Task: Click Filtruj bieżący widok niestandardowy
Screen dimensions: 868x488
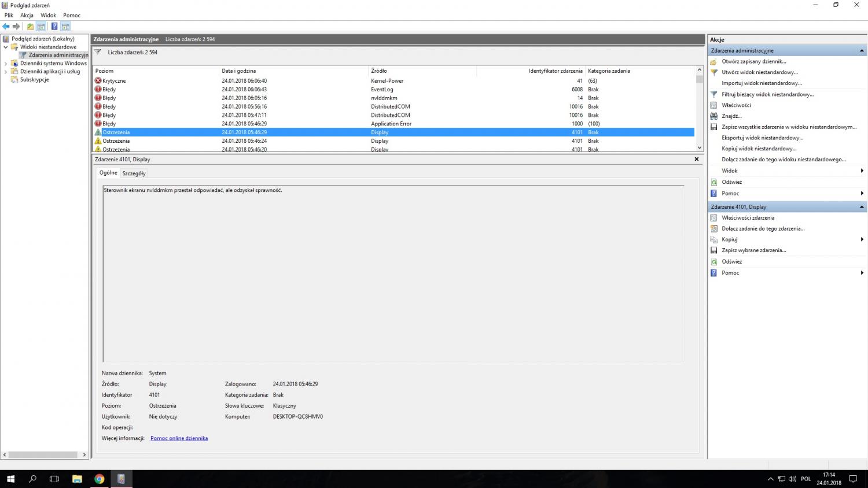Action: click(x=767, y=94)
